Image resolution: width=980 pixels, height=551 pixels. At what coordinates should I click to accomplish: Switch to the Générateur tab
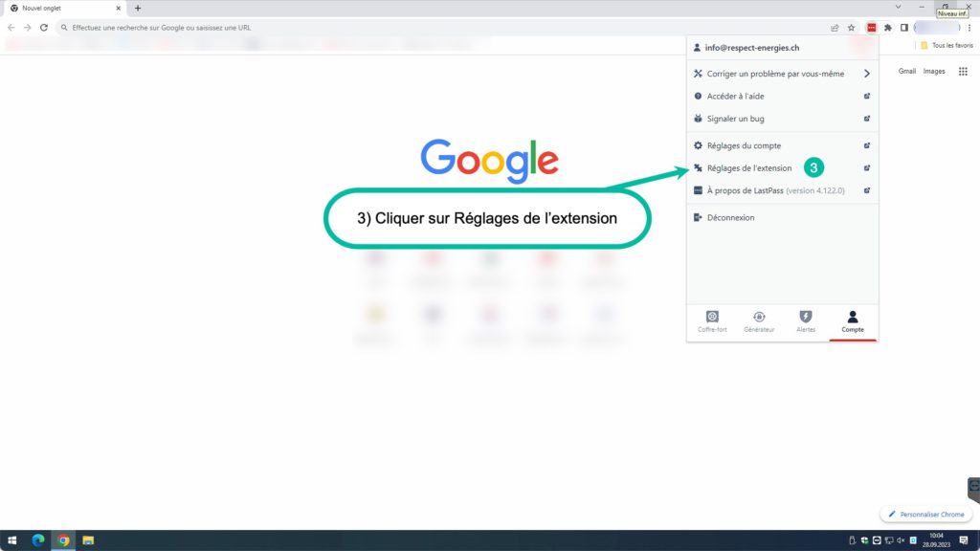click(x=759, y=321)
